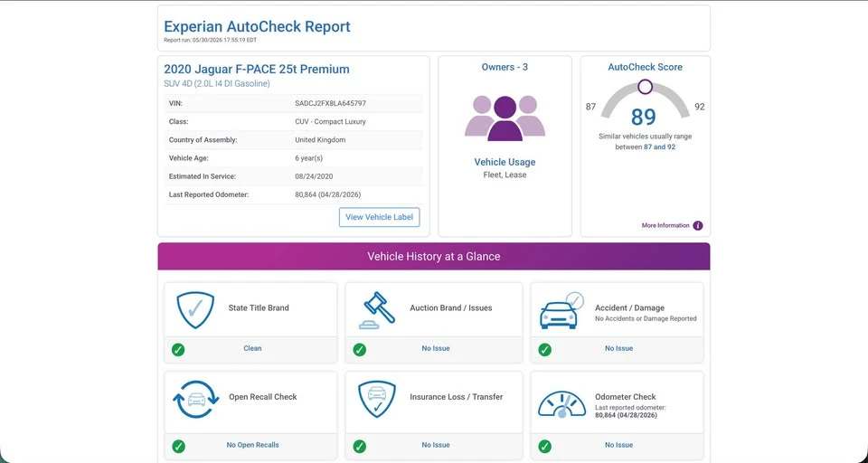This screenshot has height=463, width=868.
Task: Open No Issue link under Odometer Check
Action: coord(618,445)
